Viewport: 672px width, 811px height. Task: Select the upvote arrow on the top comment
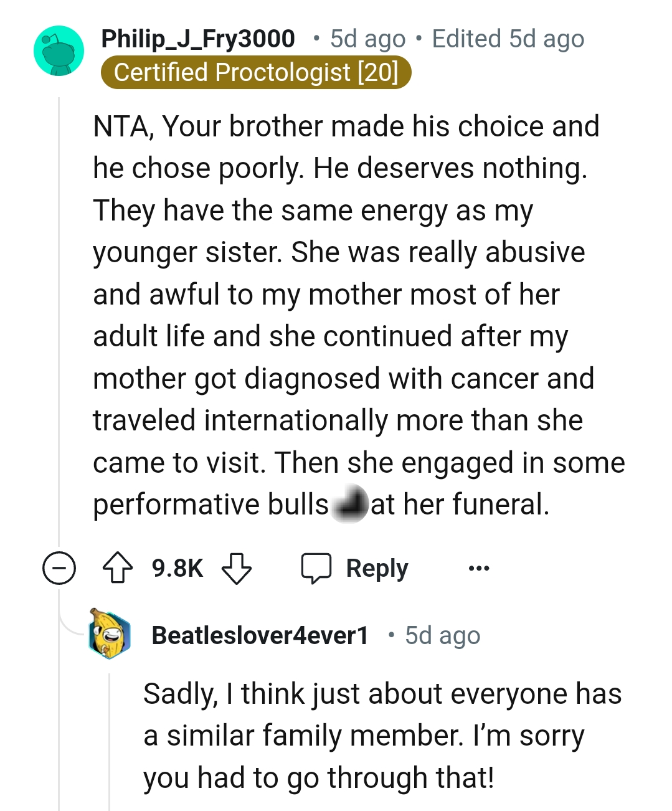tap(118, 567)
